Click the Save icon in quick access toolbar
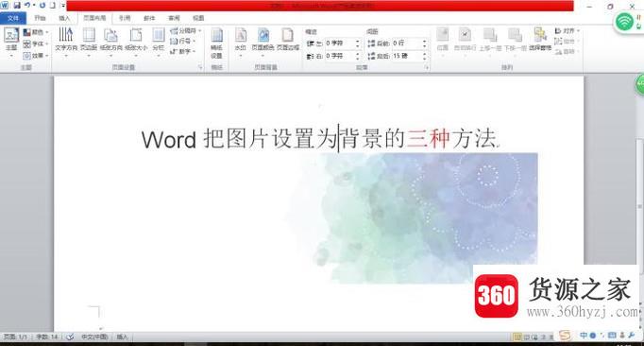 (x=17, y=6)
